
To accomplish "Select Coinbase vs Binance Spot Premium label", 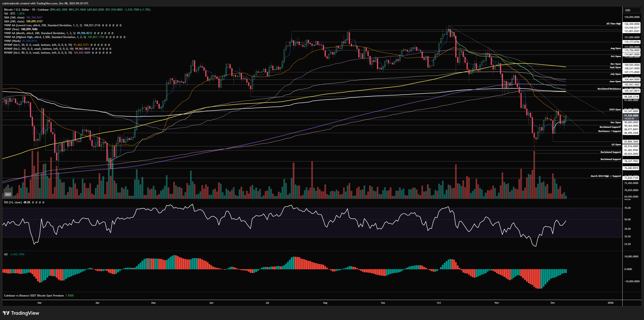I will 34,296.
